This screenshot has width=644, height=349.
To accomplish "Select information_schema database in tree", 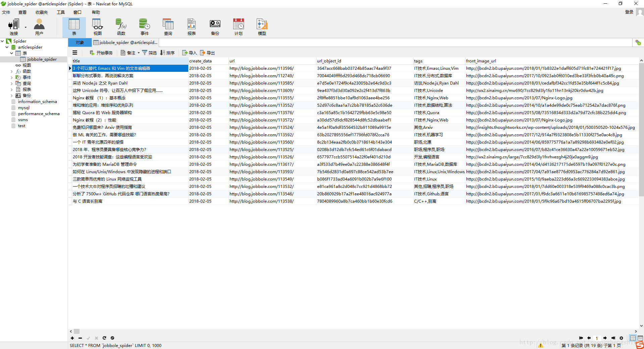I will [x=37, y=102].
